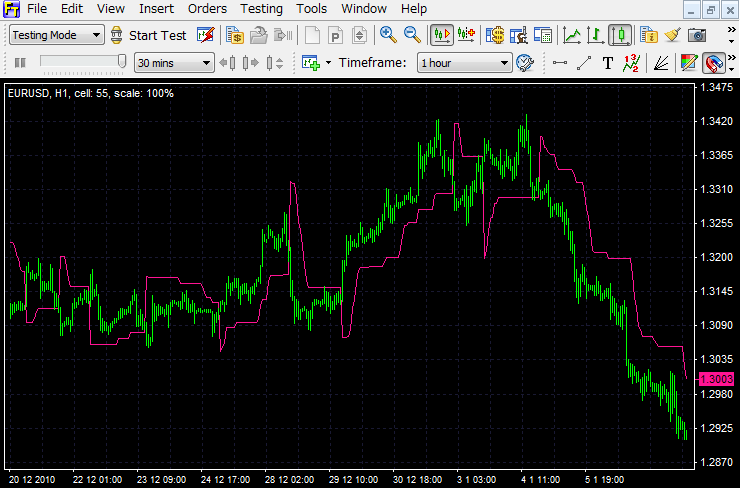740x488 pixels.
Task: Open the Help menu
Action: 414,8
